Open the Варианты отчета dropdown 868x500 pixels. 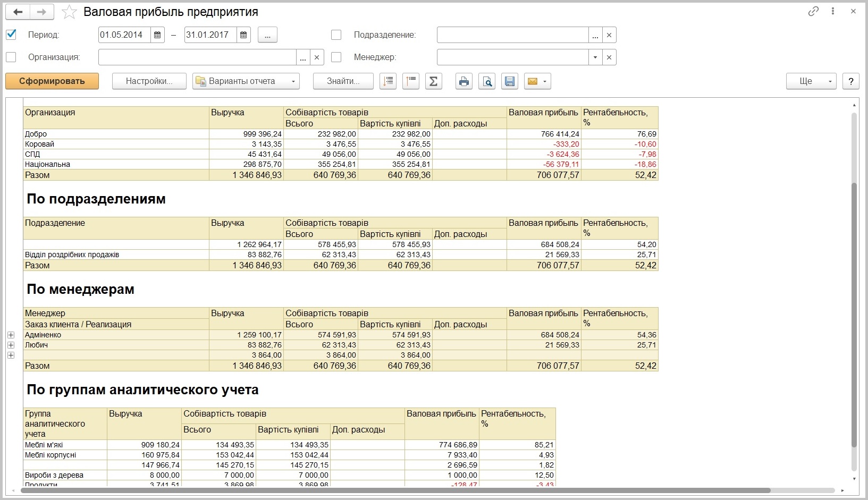pos(246,81)
